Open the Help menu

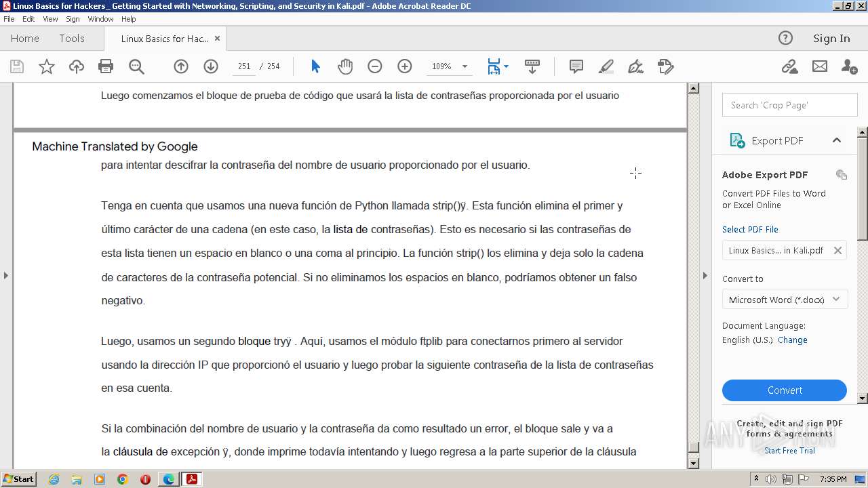click(x=128, y=19)
